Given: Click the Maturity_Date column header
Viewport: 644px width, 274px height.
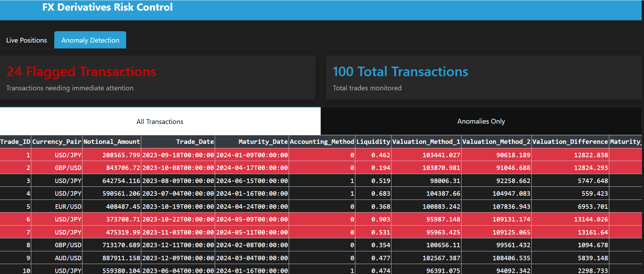Looking at the screenshot, I should (x=252, y=141).
